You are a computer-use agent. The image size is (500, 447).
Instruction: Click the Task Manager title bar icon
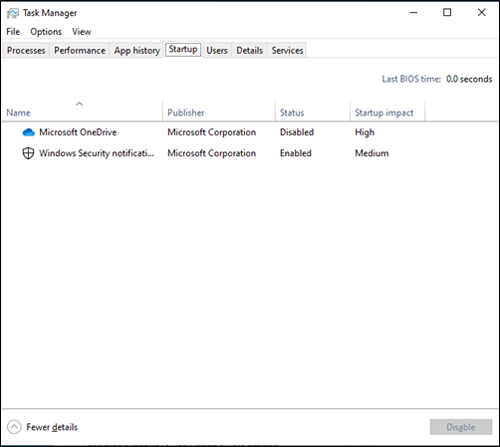(13, 13)
